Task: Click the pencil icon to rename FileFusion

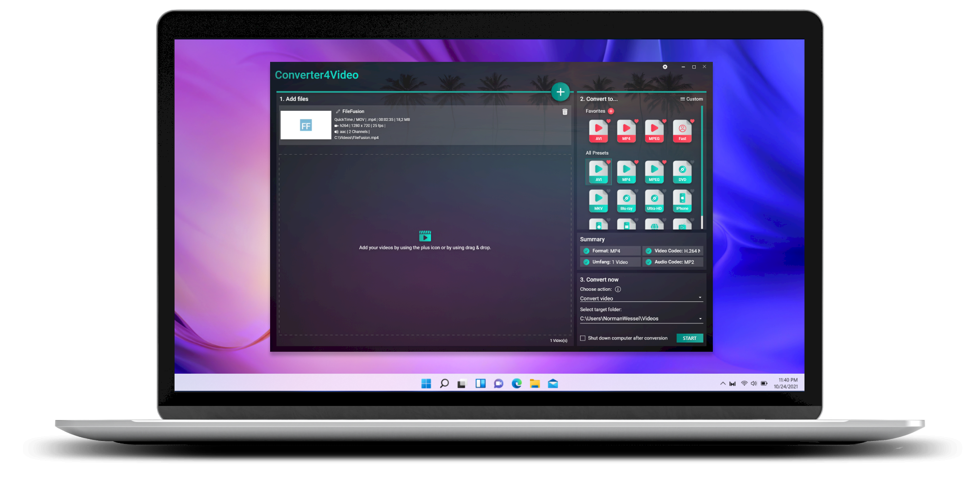Action: click(338, 112)
